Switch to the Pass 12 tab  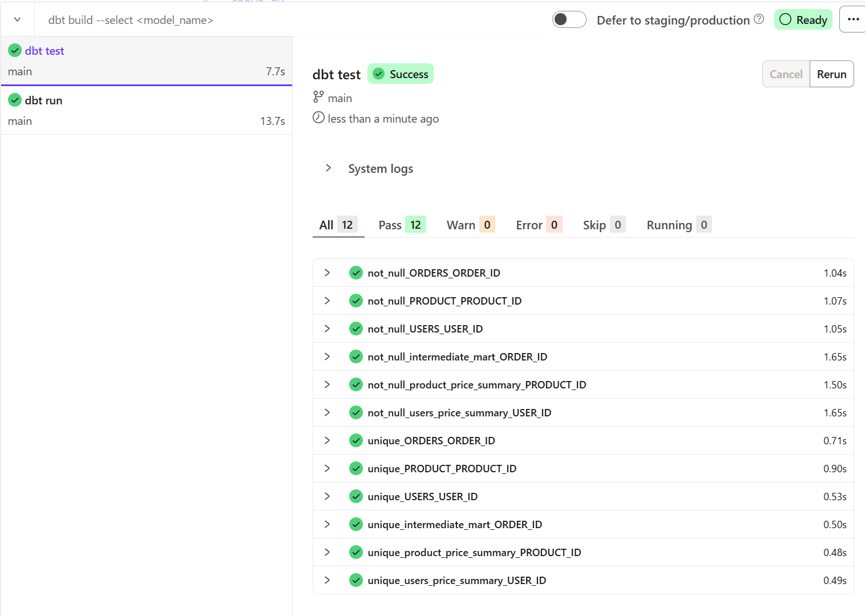pos(402,225)
